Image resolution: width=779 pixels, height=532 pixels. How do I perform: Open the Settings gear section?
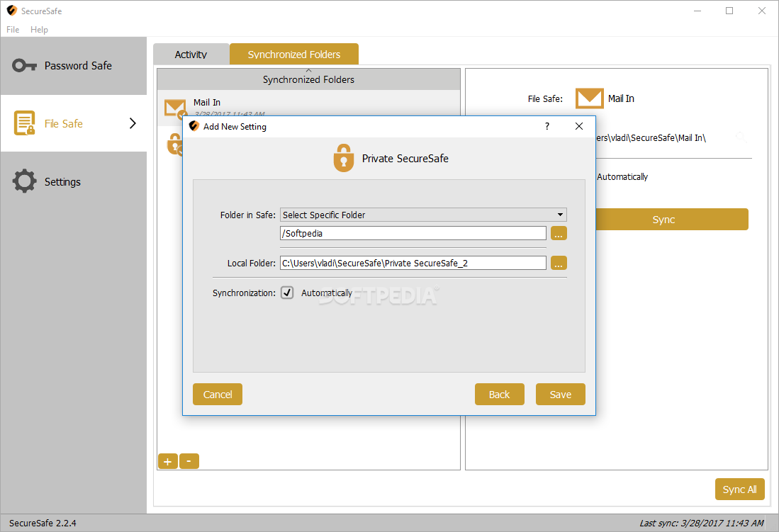[x=74, y=182]
